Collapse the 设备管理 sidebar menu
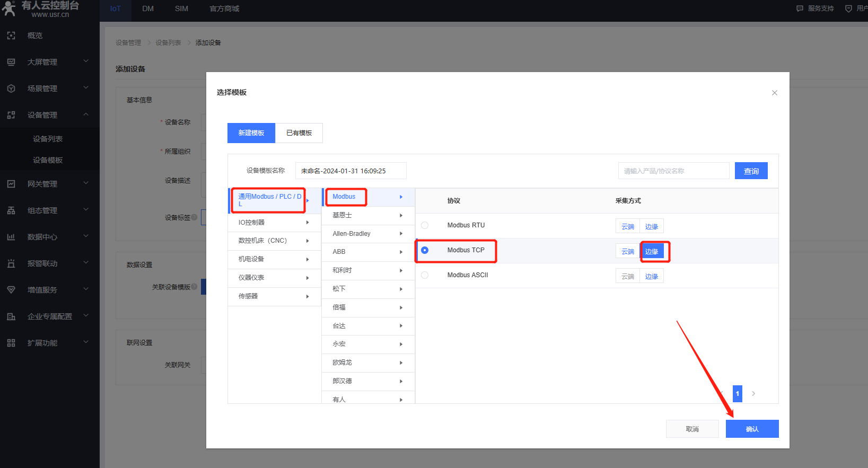868x468 pixels. (x=86, y=114)
